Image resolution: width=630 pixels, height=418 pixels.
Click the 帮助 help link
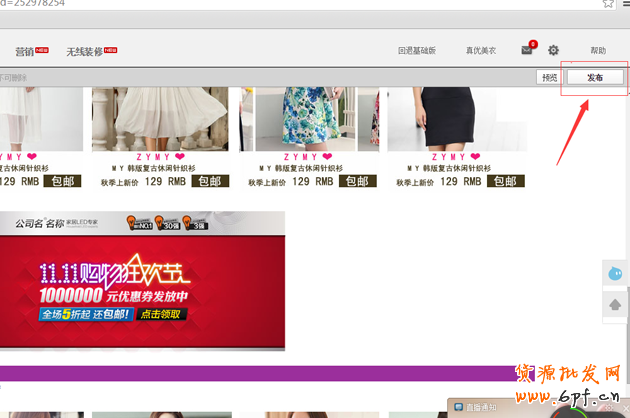click(x=598, y=51)
